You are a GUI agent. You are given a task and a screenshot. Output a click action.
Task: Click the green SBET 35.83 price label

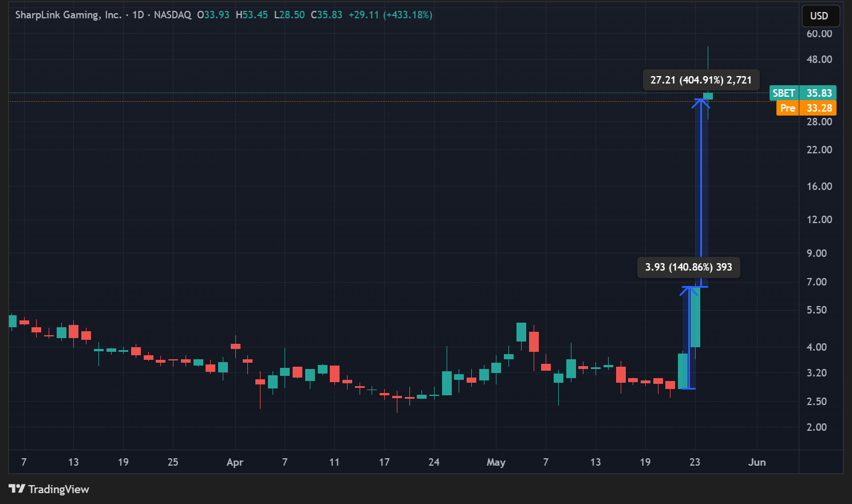coord(803,93)
